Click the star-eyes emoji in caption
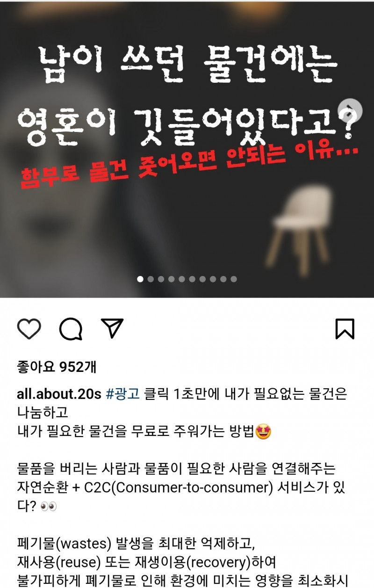This screenshot has width=374, height=588. click(264, 432)
